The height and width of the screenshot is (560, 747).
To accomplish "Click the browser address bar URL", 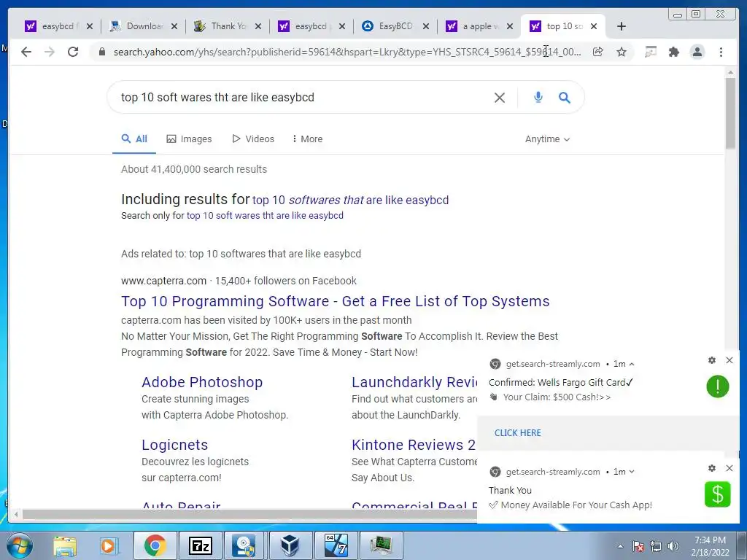I will tap(347, 52).
